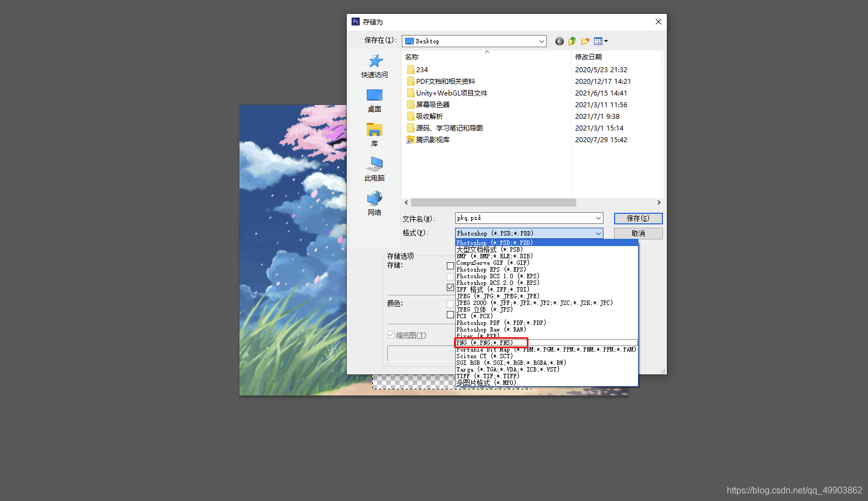
Task: Click the file list scroll-left arrow
Action: [406, 203]
